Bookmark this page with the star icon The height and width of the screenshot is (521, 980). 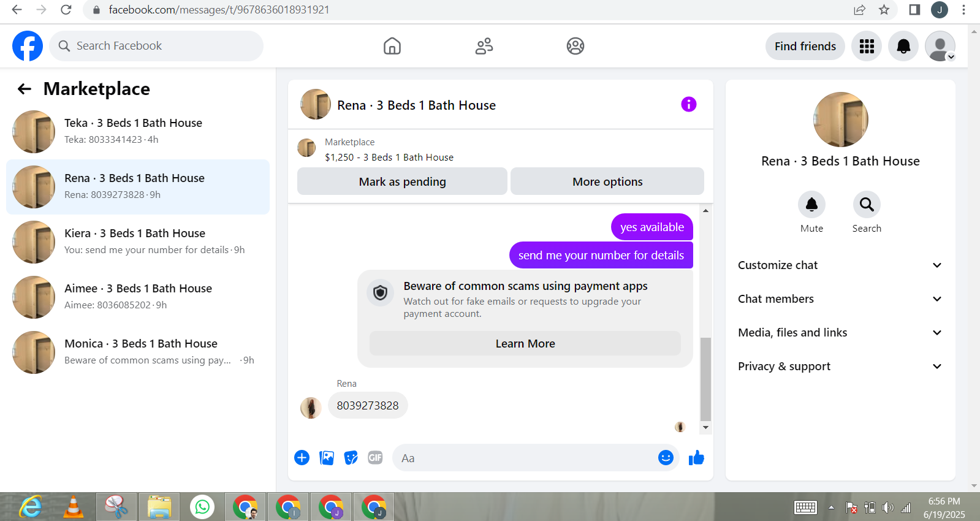(x=884, y=10)
